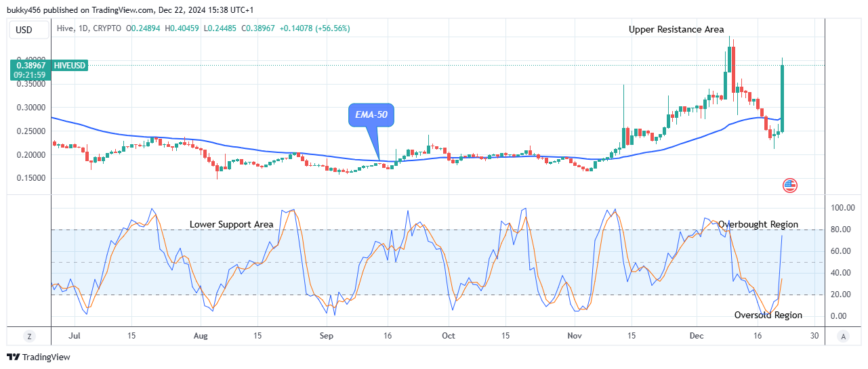Viewport: 868px width, 369px height.
Task: Click the Hive, 1D, CRYPTO symbol title
Action: 90,28
